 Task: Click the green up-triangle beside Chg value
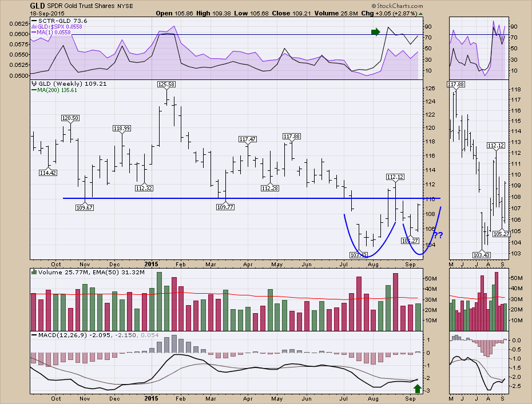420,14
